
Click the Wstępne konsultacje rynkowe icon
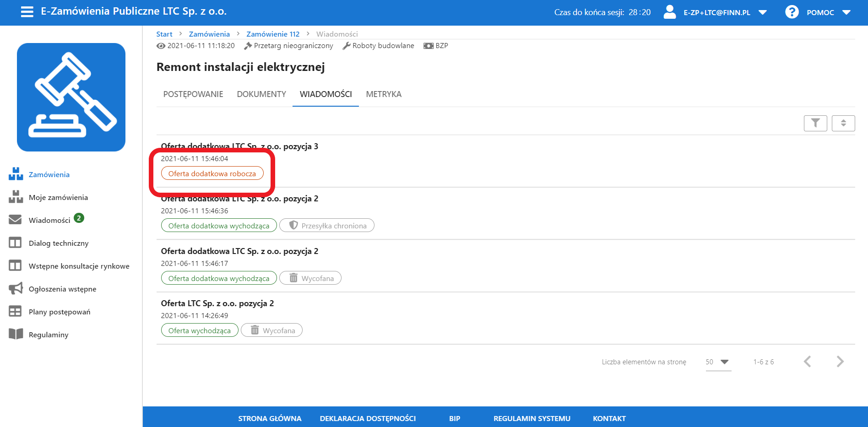pos(15,265)
